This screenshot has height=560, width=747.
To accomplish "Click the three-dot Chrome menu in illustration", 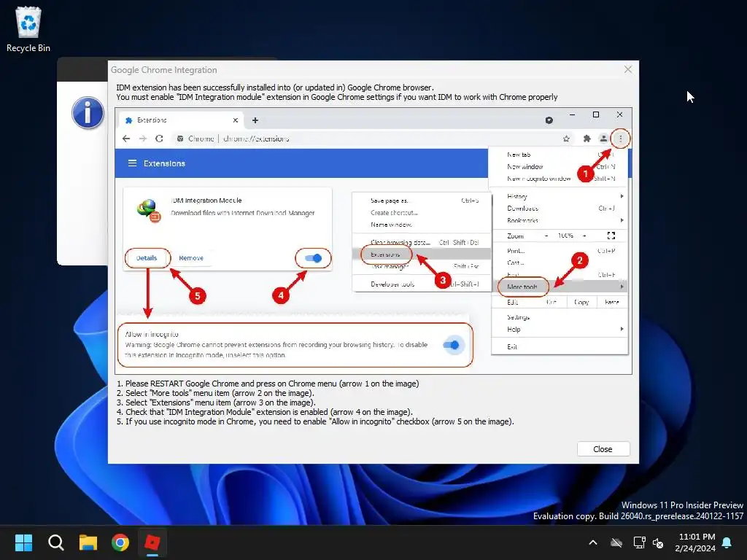I will click(x=620, y=139).
